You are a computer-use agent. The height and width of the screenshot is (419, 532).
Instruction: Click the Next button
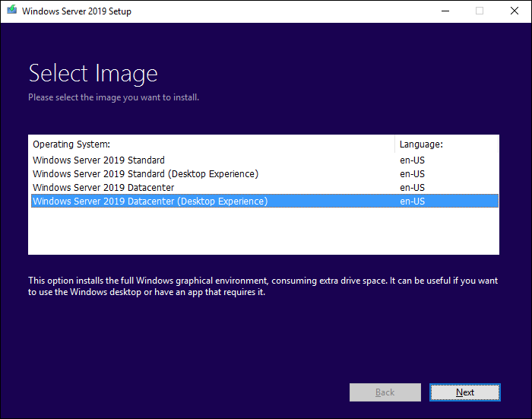tap(464, 392)
